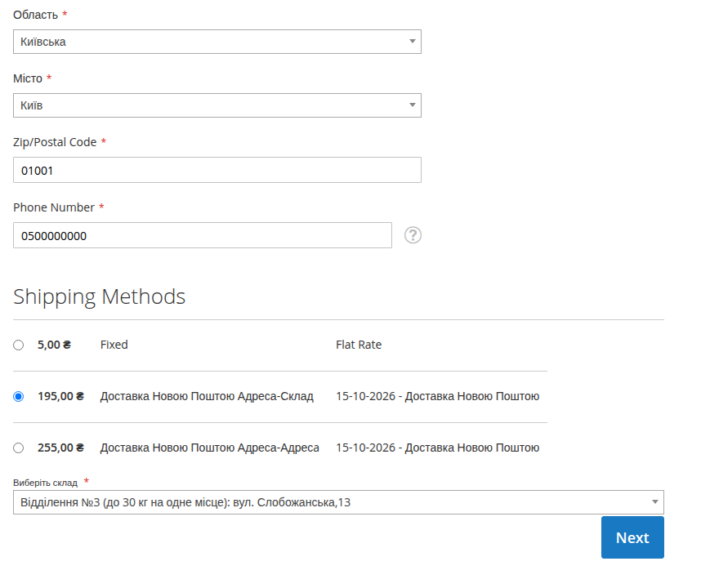Screen dimensions: 701x588
Task: Focus the Zip/Postal Code field containing 01001
Action: coord(217,170)
